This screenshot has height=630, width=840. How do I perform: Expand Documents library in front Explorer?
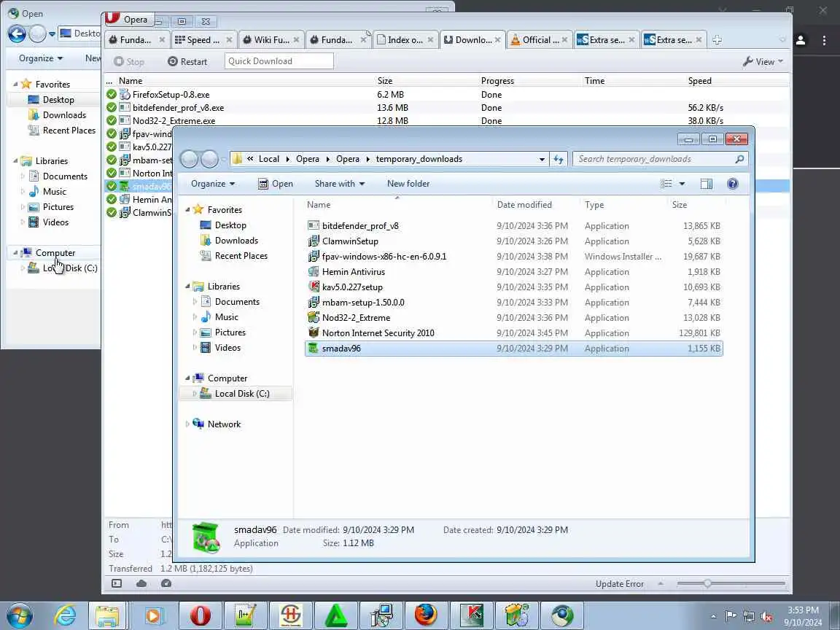tap(195, 302)
